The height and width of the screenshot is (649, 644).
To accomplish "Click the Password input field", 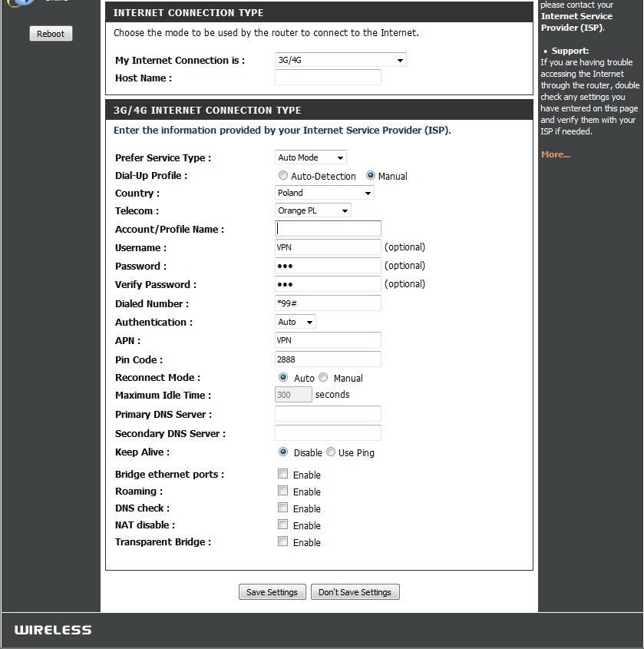I will click(328, 266).
